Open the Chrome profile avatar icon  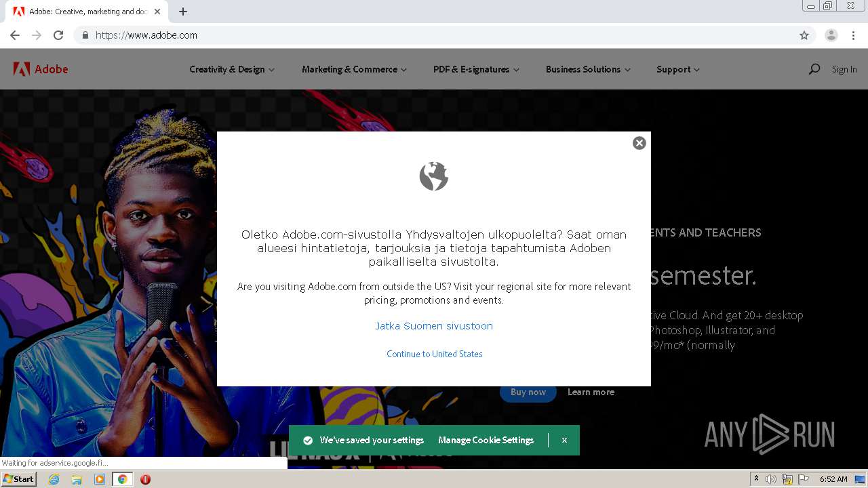point(831,35)
